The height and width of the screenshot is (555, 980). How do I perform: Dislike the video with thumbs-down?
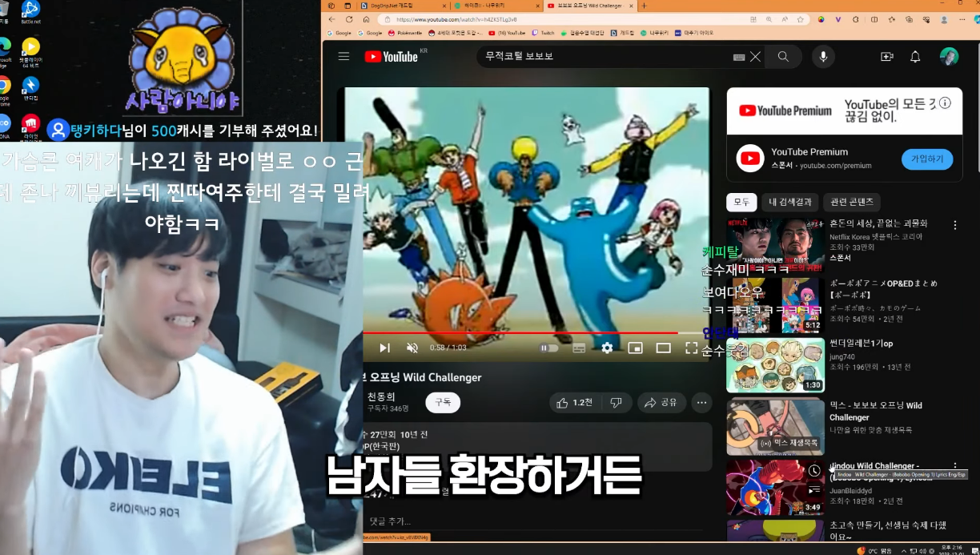(x=616, y=403)
